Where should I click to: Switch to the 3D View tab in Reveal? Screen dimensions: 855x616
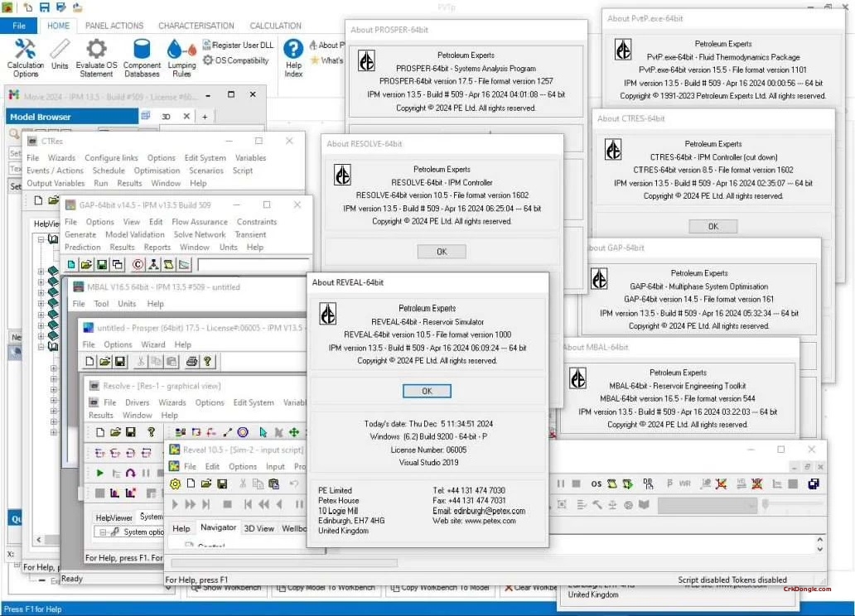(x=259, y=528)
